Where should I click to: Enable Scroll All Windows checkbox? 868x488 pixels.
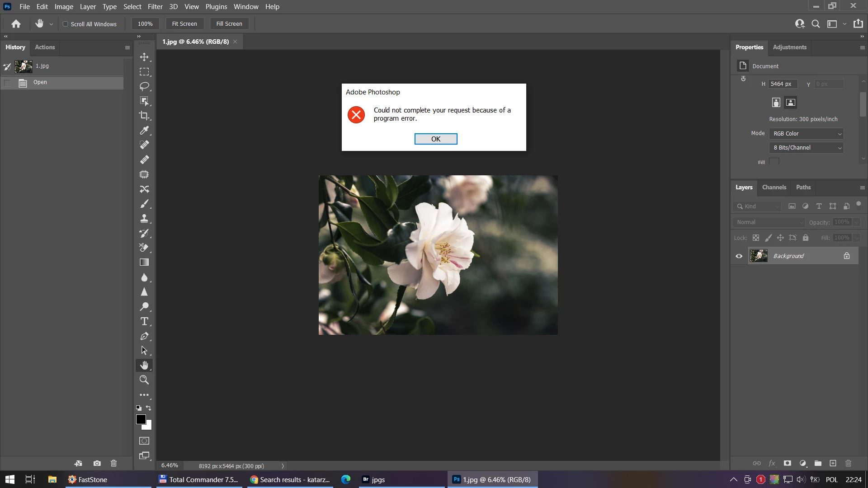pos(66,24)
